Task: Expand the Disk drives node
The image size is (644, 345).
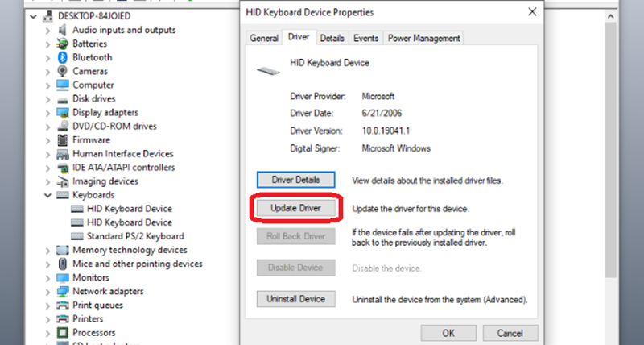Action: pos(48,98)
